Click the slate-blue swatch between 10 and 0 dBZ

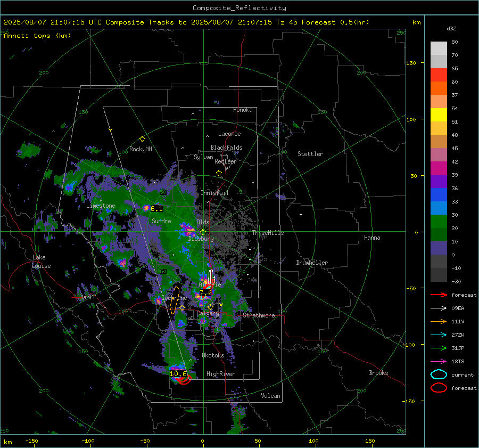coord(439,248)
